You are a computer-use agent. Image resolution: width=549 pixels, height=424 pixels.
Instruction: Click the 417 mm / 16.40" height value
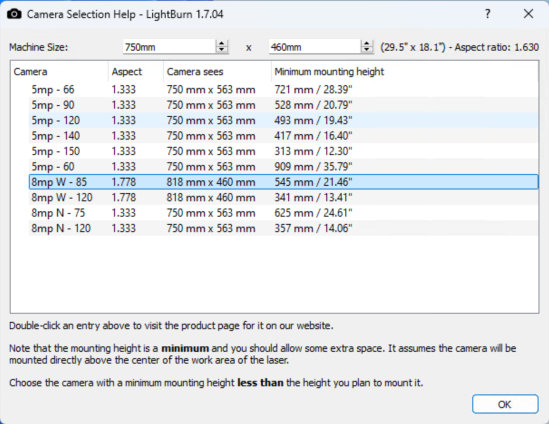point(313,136)
